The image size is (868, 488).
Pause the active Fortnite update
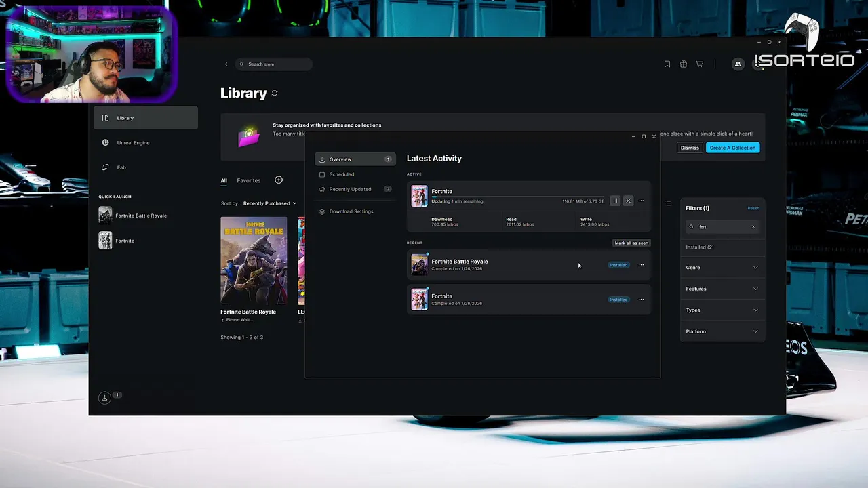(x=615, y=201)
